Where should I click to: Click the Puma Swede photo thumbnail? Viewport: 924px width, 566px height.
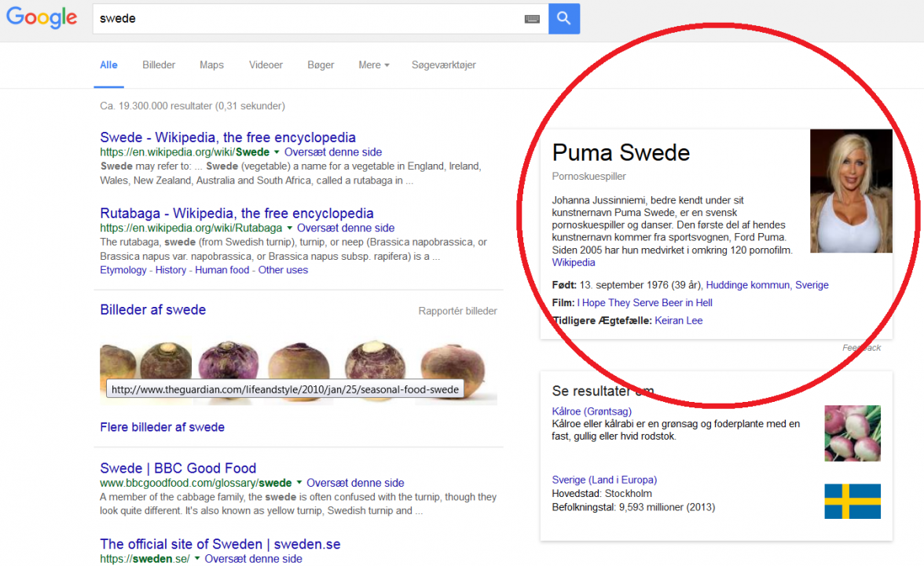pyautogui.click(x=851, y=191)
